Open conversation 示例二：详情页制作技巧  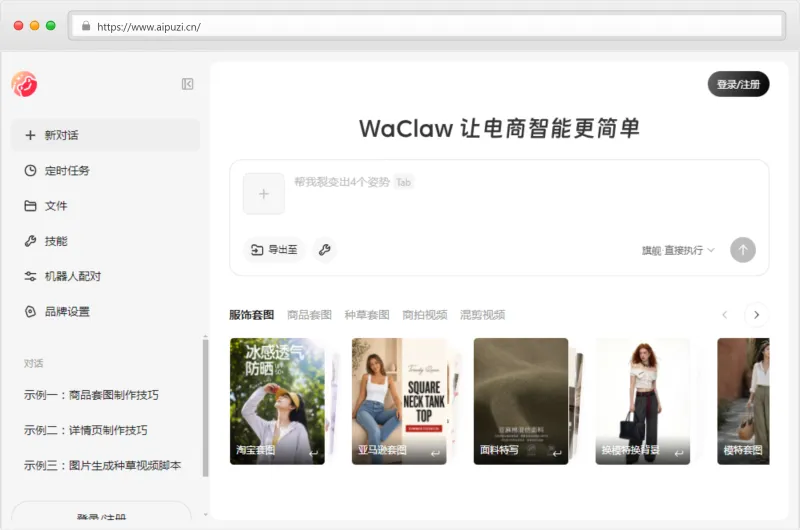pyautogui.click(x=86, y=430)
